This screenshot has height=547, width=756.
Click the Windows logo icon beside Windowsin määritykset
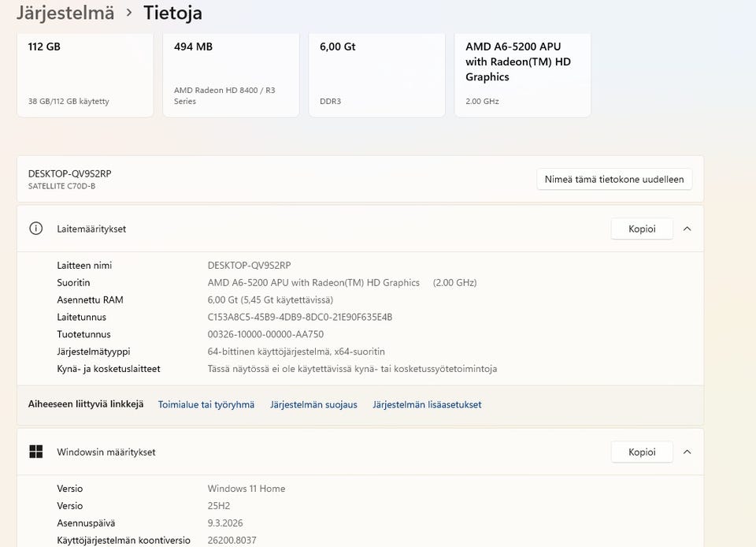click(x=35, y=452)
